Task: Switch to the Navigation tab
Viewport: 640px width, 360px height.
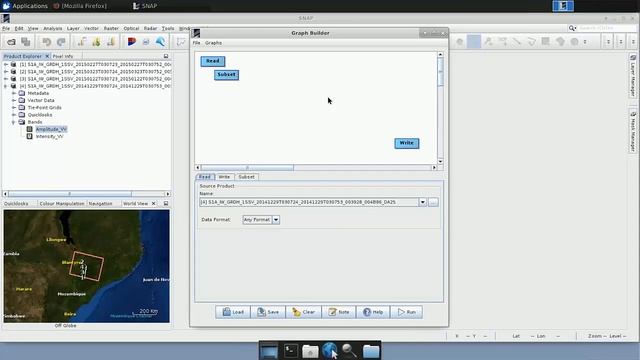Action: tap(100, 203)
